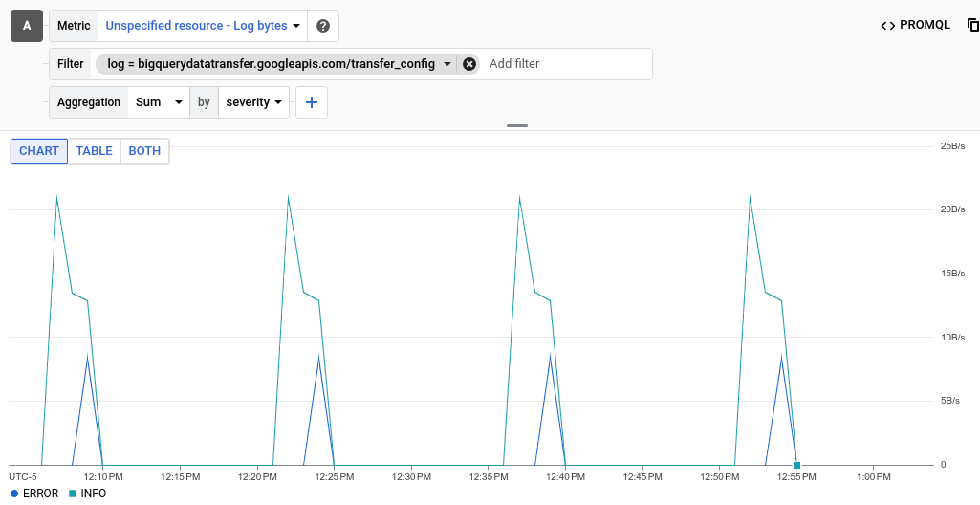Expand the severity group-by dropdown
980x505 pixels.
pos(253,102)
